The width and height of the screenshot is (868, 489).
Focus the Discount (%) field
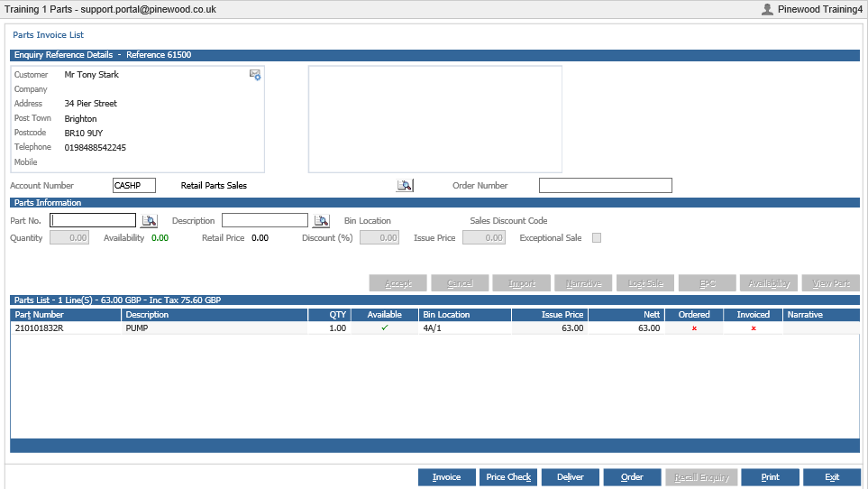379,237
